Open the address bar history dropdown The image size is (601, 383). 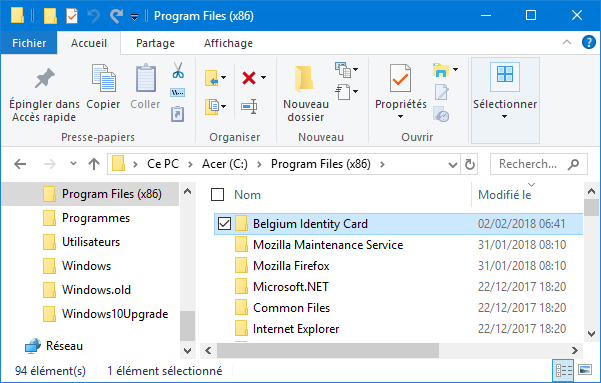(453, 164)
